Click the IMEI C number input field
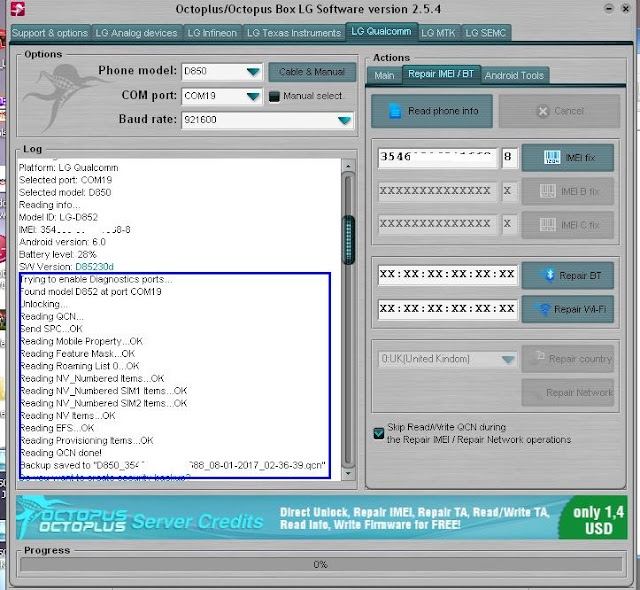Screen dimensions: 640x590 coord(438,224)
